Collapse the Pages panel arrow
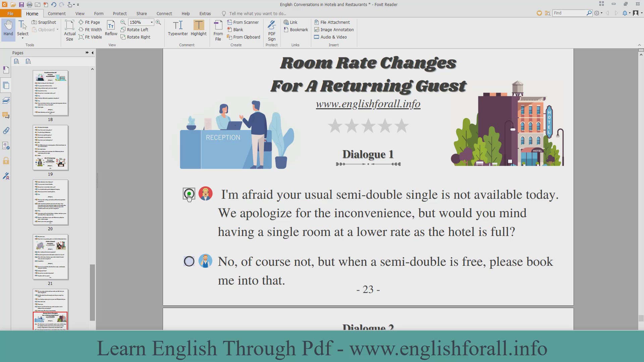The image size is (644, 362). (x=93, y=53)
